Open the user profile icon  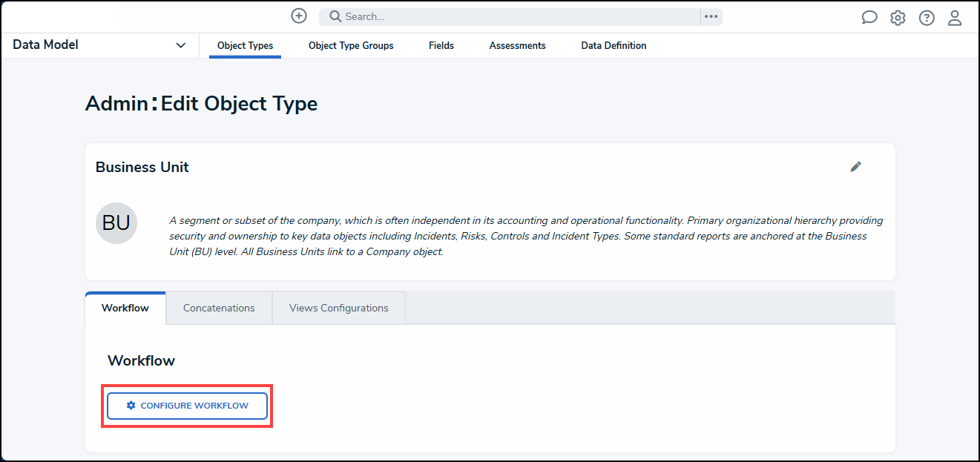(x=955, y=16)
